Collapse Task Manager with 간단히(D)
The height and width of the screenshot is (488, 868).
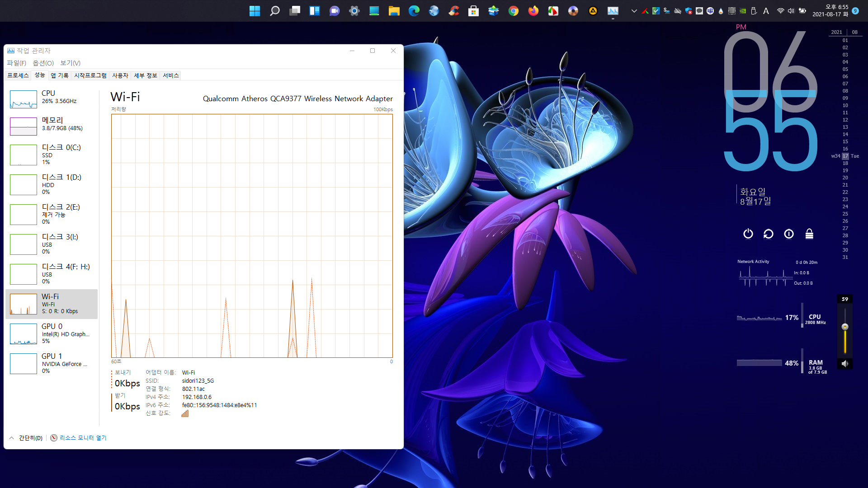pos(26,438)
